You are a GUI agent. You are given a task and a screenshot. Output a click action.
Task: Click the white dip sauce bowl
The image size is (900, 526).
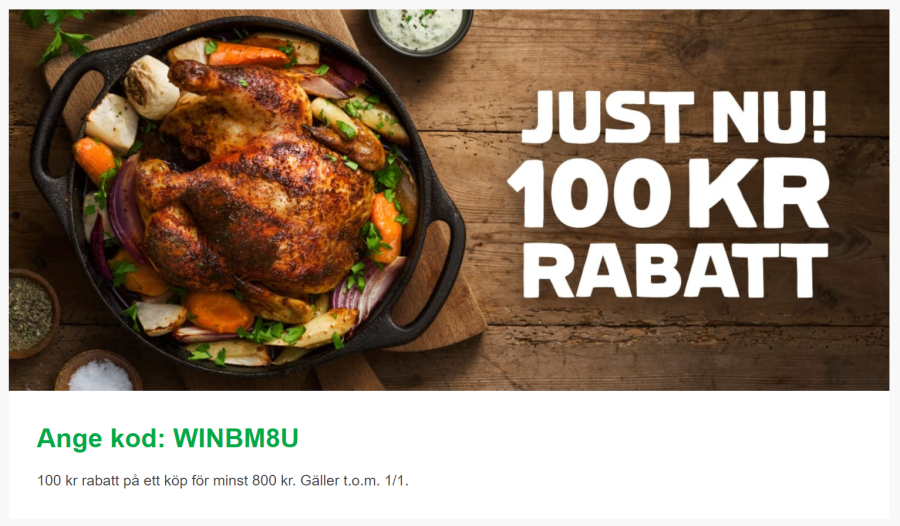(421, 29)
